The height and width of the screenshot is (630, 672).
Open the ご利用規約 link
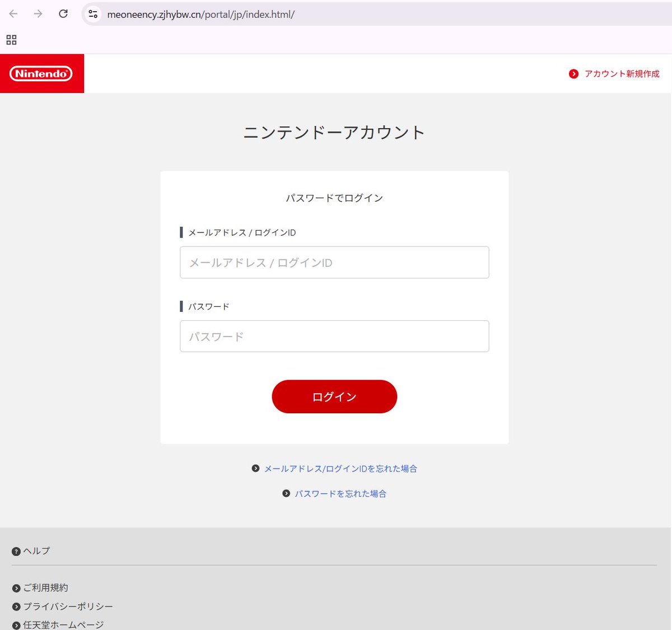pyautogui.click(x=45, y=588)
